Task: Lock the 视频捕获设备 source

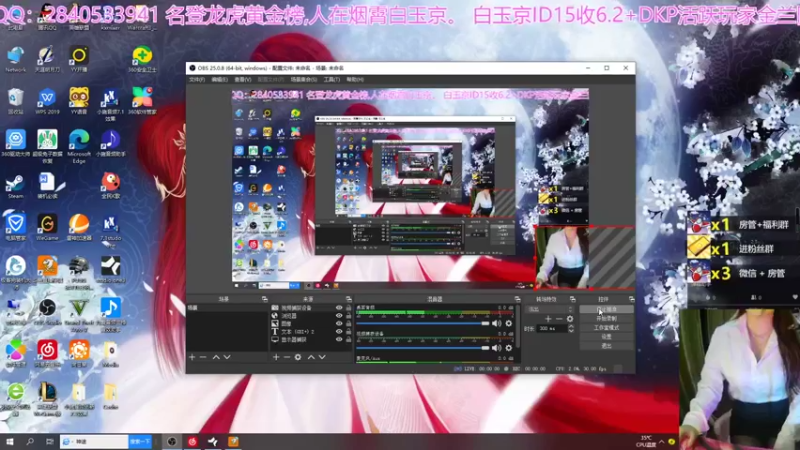Action: click(348, 308)
